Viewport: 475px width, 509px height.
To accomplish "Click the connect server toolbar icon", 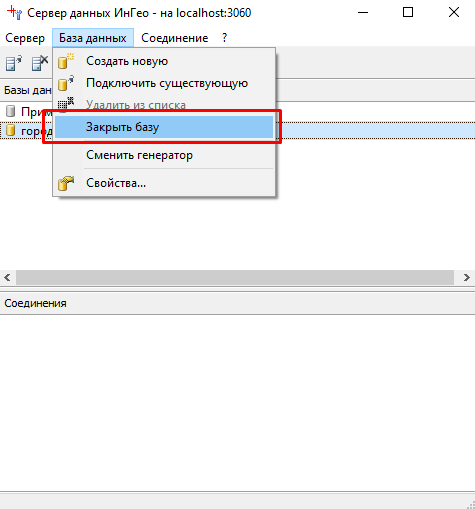I will coord(14,63).
